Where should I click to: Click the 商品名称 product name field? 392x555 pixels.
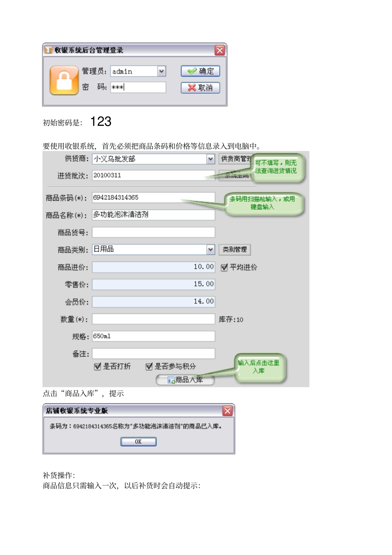coord(153,215)
